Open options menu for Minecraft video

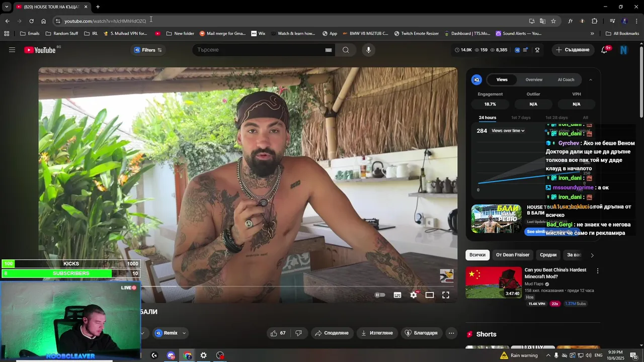click(598, 270)
